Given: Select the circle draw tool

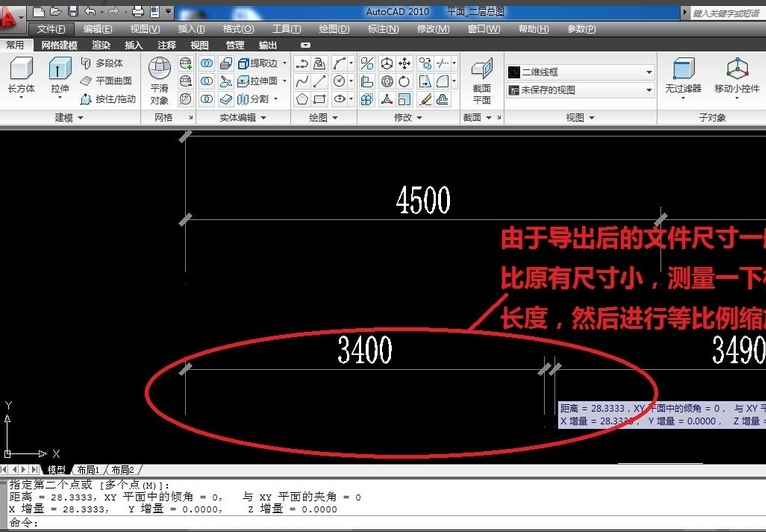Looking at the screenshot, I should (339, 81).
